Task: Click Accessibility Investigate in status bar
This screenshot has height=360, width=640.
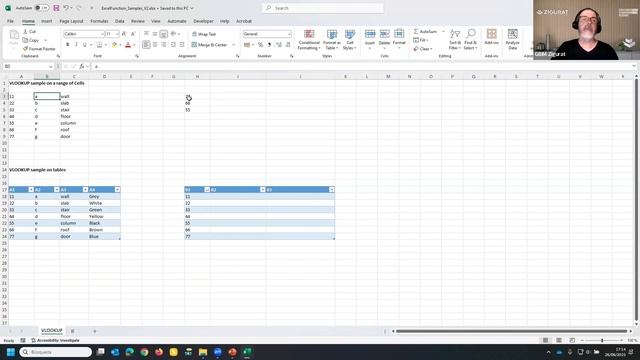Action: tap(56, 340)
